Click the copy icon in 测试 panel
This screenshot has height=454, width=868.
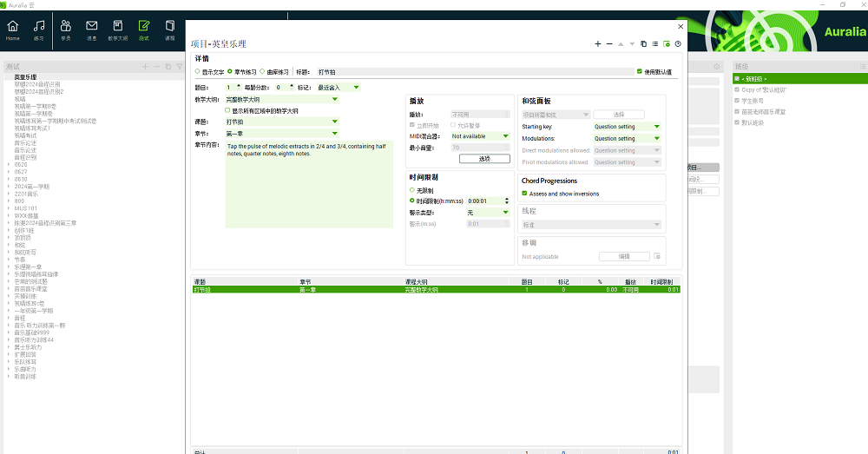tap(168, 67)
